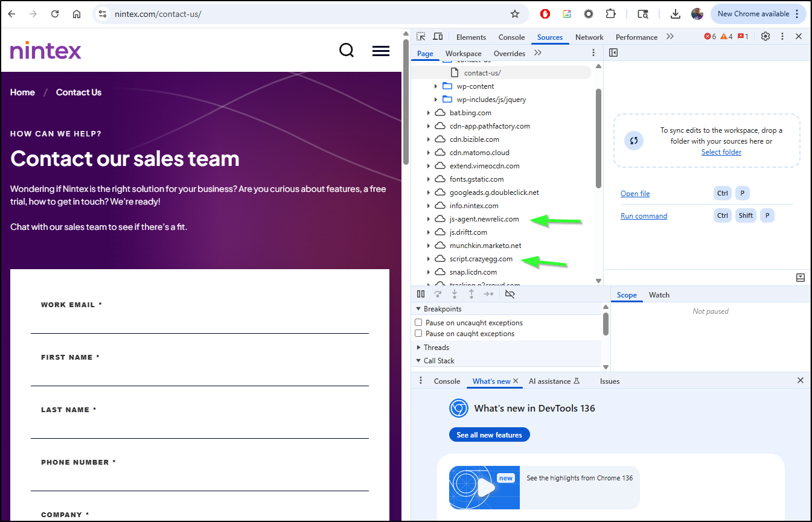This screenshot has height=522, width=812.
Task: Bookmark this page with the star icon
Action: click(515, 14)
